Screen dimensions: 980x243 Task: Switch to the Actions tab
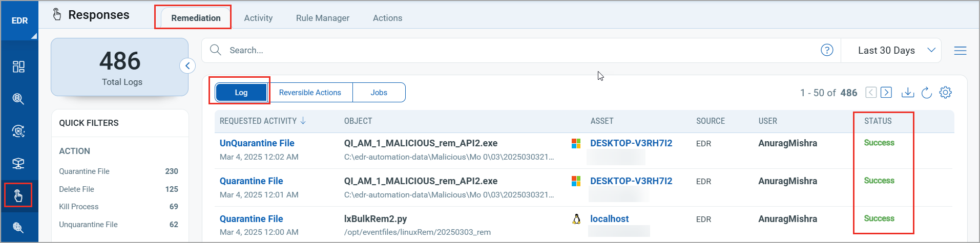tap(387, 18)
